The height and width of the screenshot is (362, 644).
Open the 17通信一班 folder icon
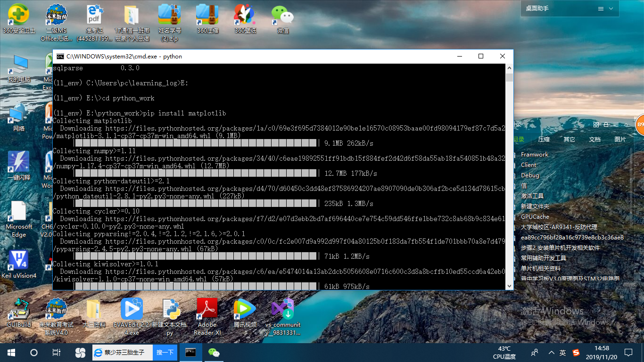click(132, 23)
